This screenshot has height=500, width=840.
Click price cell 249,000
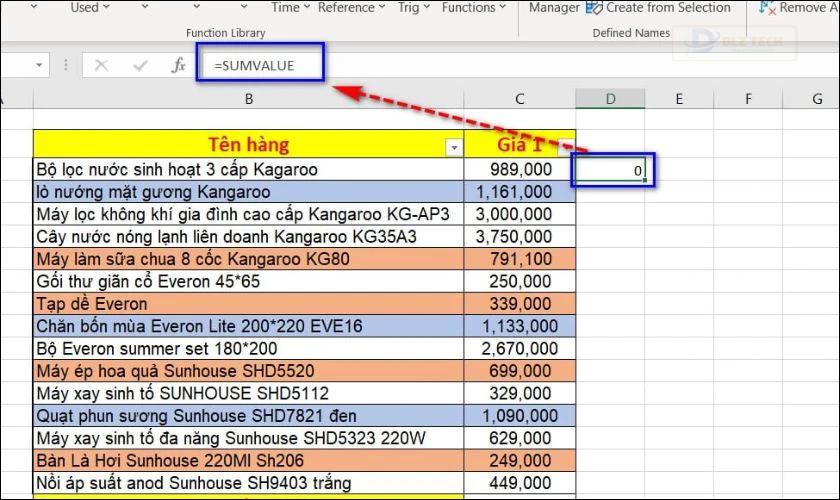coord(520,461)
